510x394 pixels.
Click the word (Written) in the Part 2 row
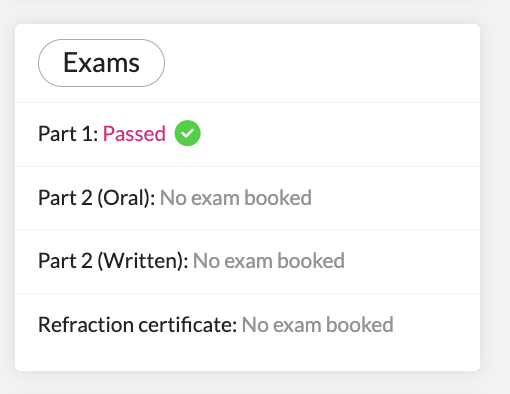(x=143, y=261)
